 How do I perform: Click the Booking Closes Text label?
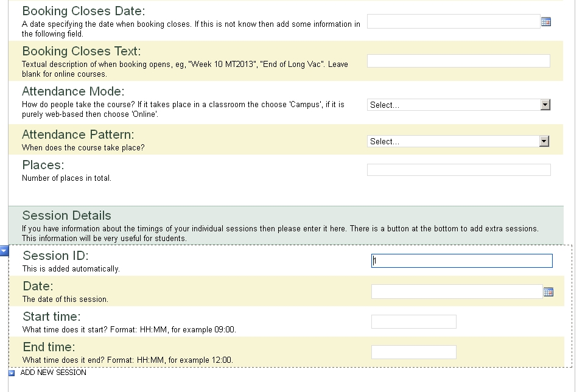pyautogui.click(x=82, y=51)
